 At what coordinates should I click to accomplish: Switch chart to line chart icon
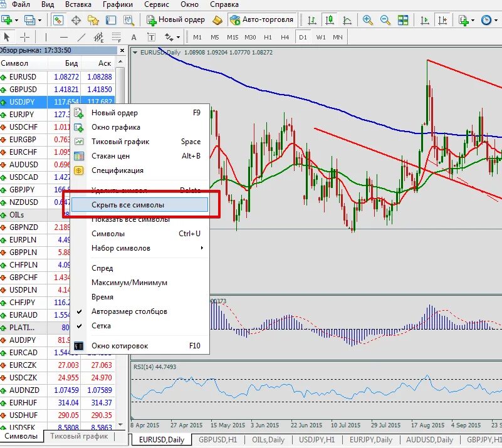(x=347, y=20)
